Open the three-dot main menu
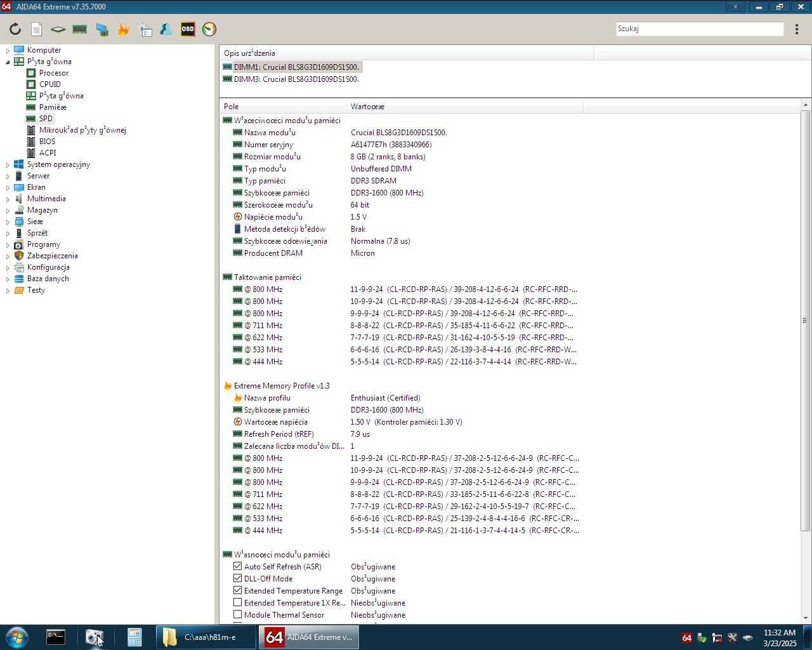 pos(797,29)
